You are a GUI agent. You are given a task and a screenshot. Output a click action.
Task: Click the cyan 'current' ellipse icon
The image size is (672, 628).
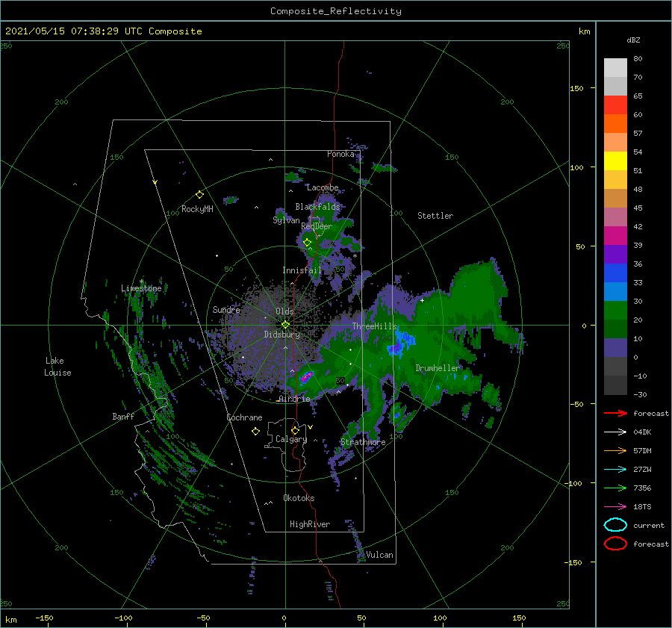click(615, 525)
